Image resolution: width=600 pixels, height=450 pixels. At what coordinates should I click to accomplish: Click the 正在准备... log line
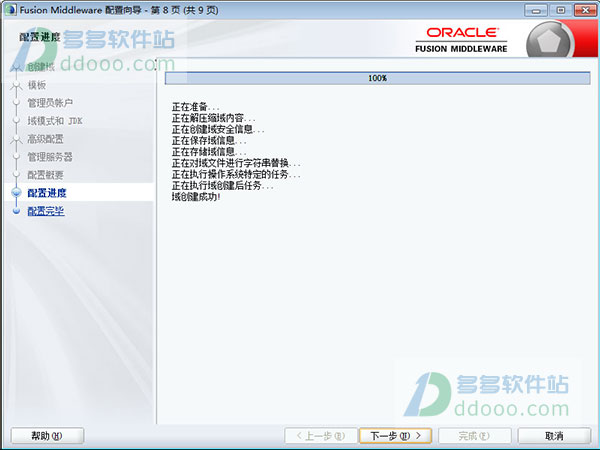coord(196,107)
